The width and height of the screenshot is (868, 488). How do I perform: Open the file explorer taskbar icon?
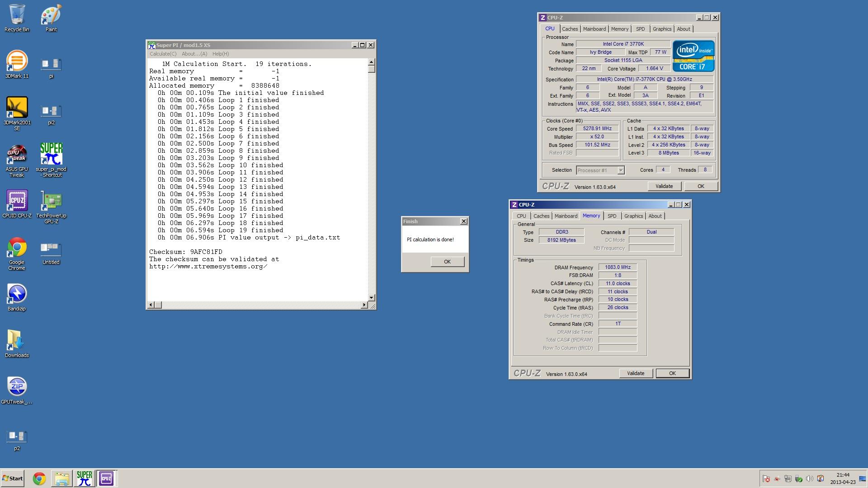pos(62,479)
